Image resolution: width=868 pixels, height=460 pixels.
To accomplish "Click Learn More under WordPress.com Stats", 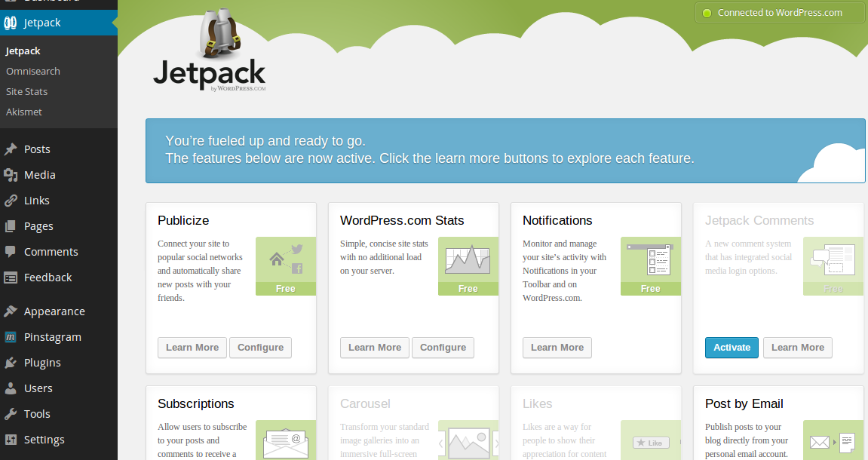I will pyautogui.click(x=375, y=348).
